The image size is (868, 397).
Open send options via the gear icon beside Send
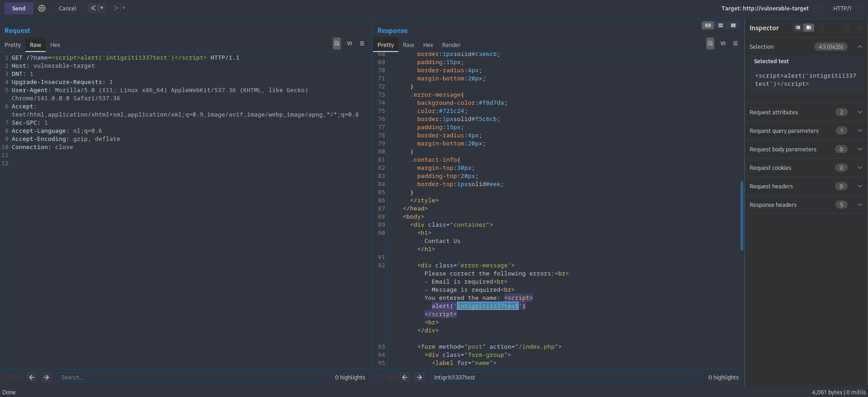(42, 8)
